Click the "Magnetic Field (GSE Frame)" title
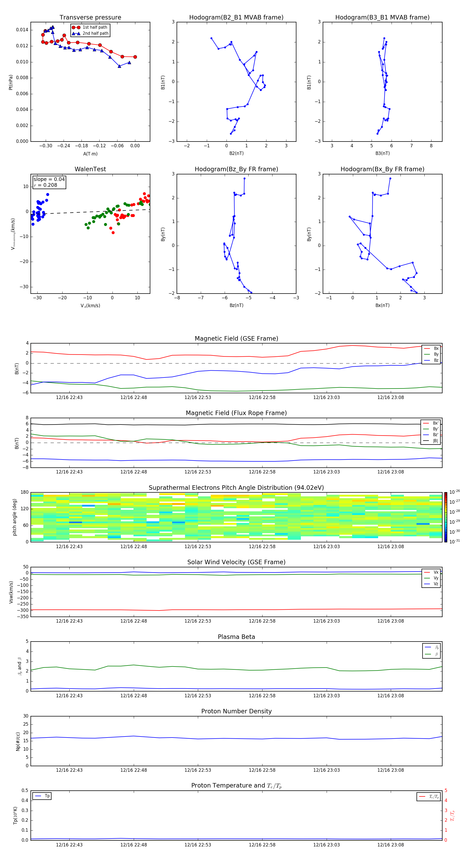This screenshot has height=868, width=473. point(236,339)
